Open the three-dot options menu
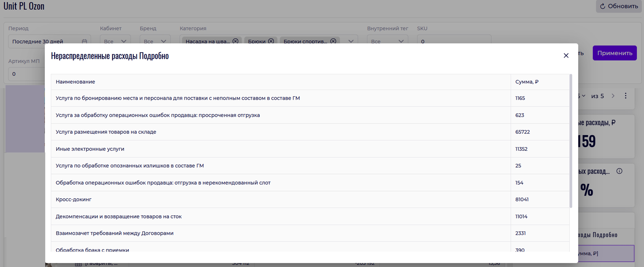Screen dimensions: 644x267 [x=626, y=96]
